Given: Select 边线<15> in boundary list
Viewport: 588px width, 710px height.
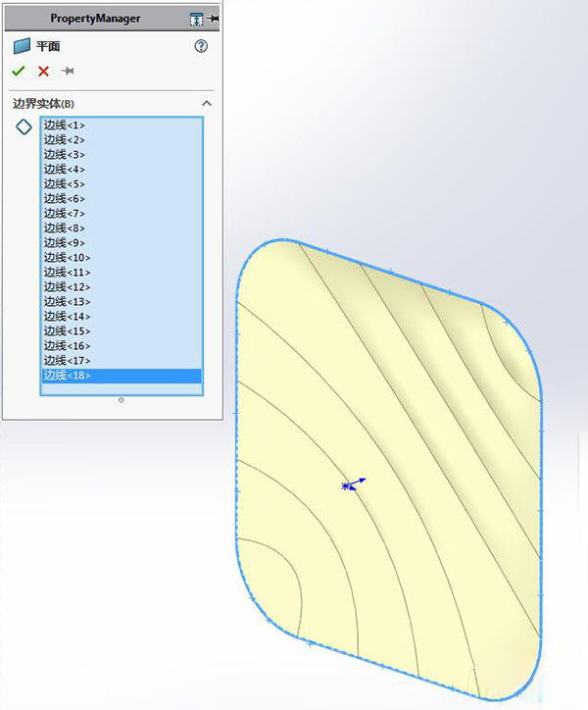Looking at the screenshot, I should (122, 331).
